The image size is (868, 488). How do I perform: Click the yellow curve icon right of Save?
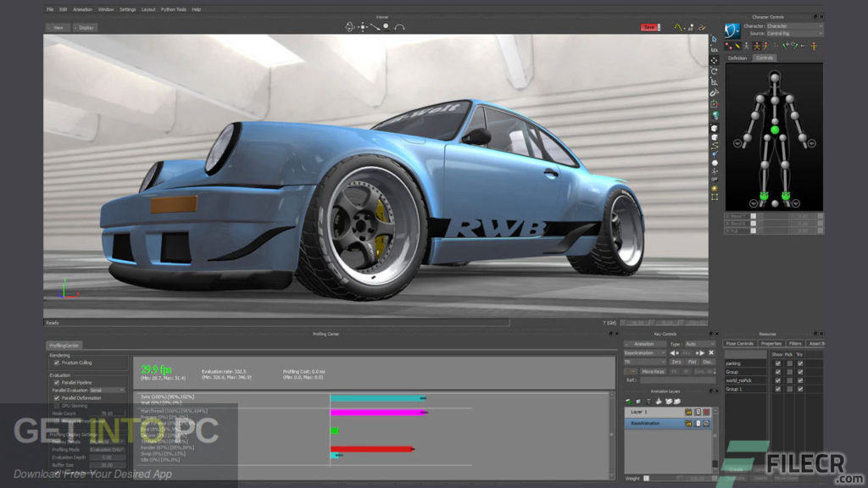677,27
